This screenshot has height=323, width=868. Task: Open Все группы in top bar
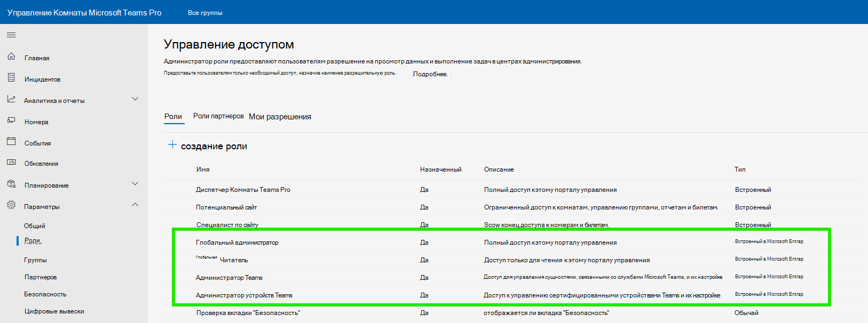pyautogui.click(x=205, y=13)
